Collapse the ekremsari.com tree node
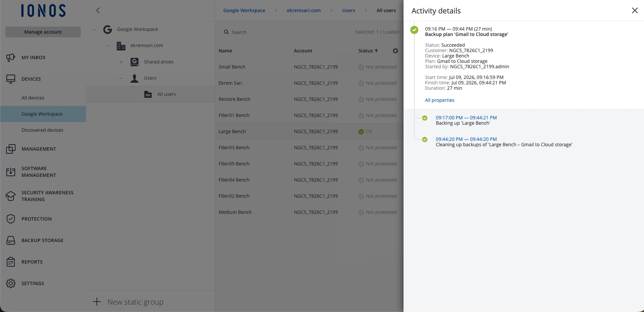This screenshot has width=644, height=312. point(108,46)
